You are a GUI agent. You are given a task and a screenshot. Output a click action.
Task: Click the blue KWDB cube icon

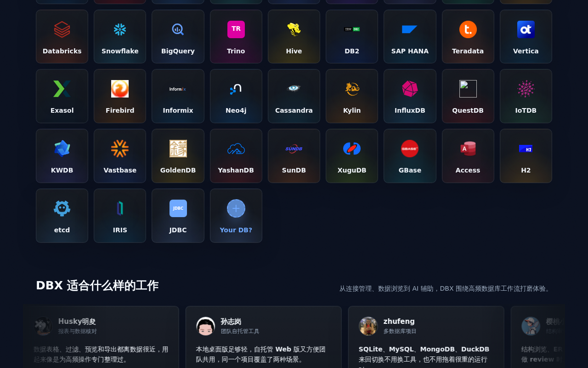62,149
